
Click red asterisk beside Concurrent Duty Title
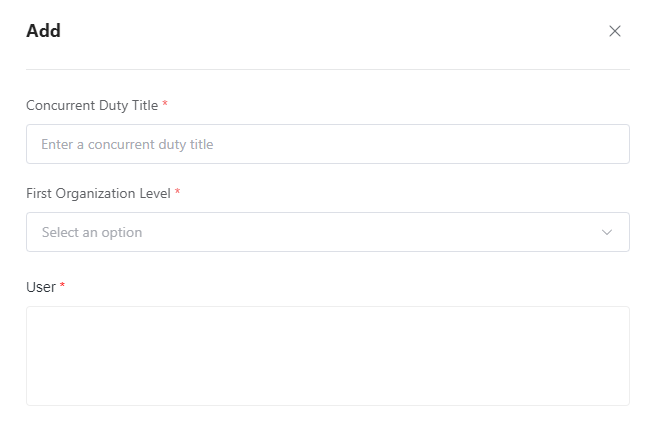pos(165,105)
